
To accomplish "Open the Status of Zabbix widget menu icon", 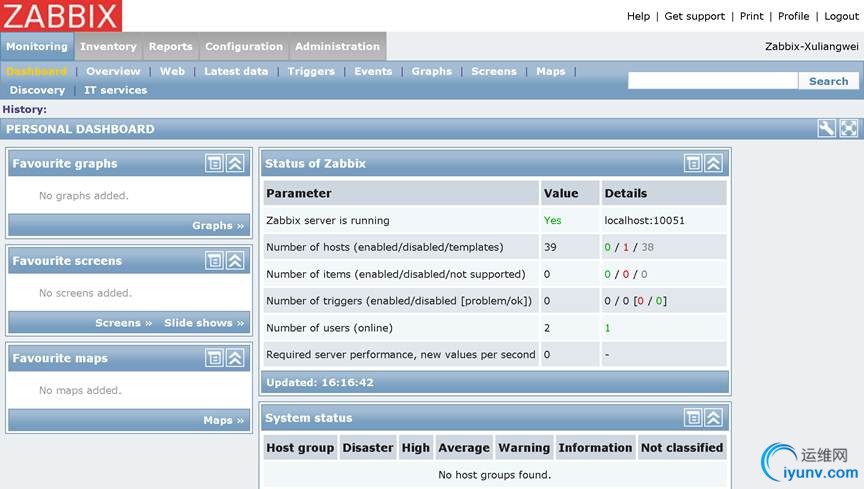I will point(693,163).
